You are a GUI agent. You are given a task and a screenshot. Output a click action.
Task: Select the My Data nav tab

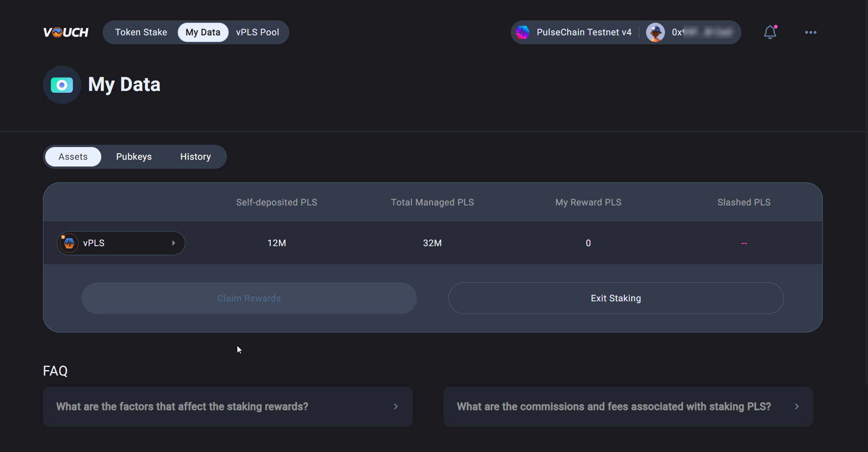203,32
